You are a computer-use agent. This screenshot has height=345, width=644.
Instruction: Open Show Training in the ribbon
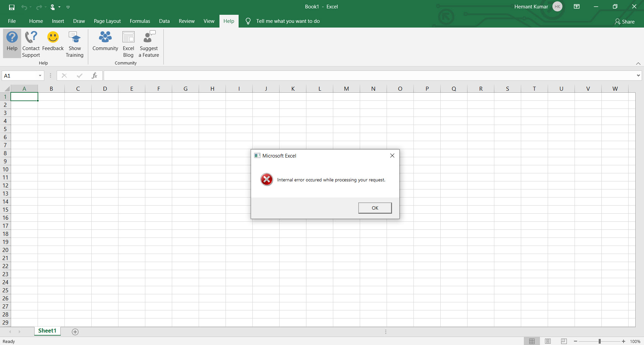coord(75,44)
